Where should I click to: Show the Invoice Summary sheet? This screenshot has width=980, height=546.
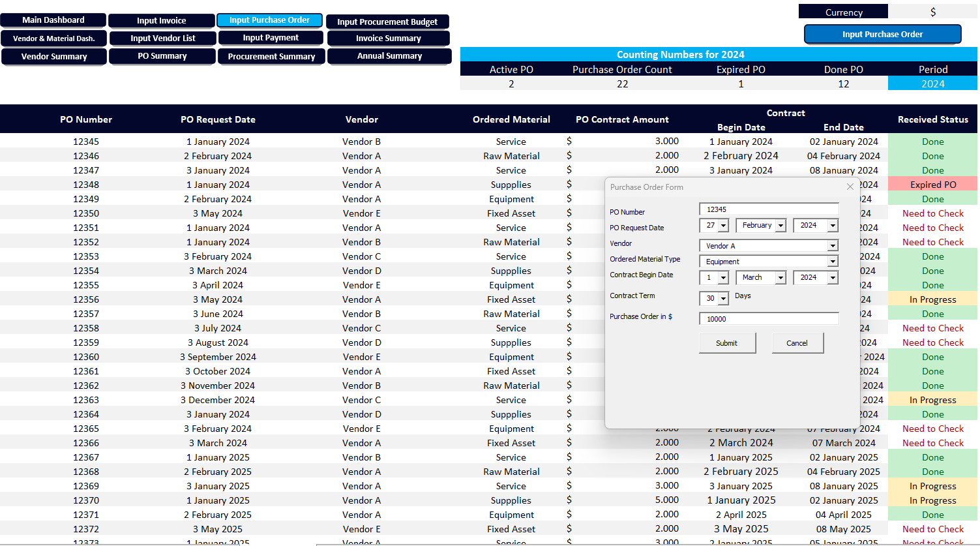pos(389,38)
